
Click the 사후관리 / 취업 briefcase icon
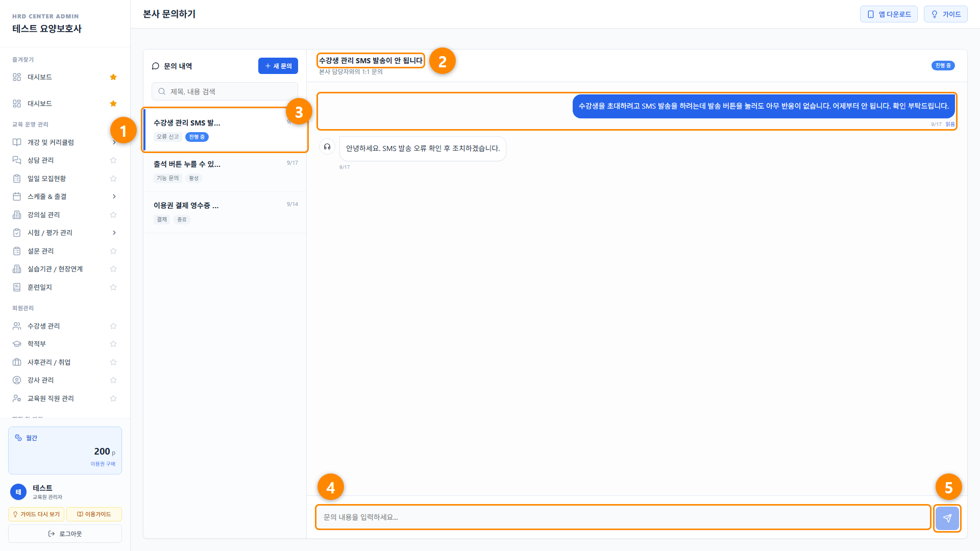[17, 362]
